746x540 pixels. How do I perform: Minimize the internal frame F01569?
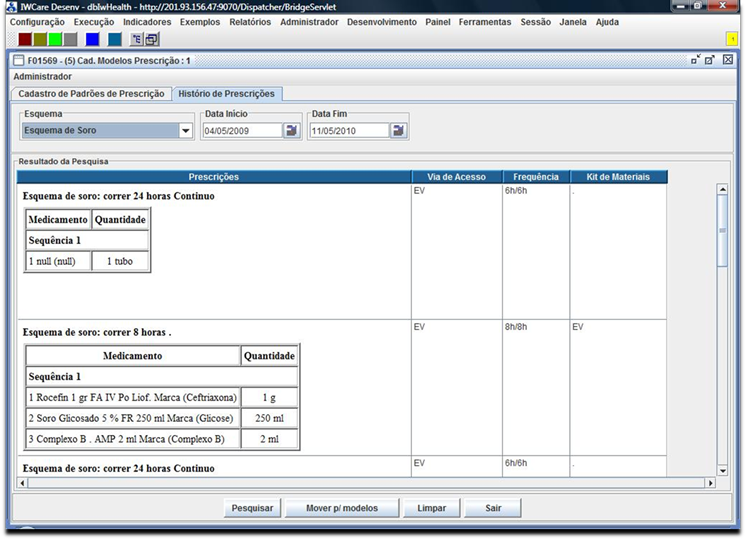[x=694, y=60]
